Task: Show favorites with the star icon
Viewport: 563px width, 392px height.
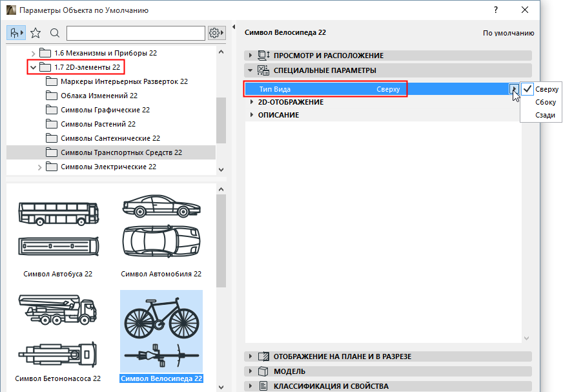Action: 36,34
